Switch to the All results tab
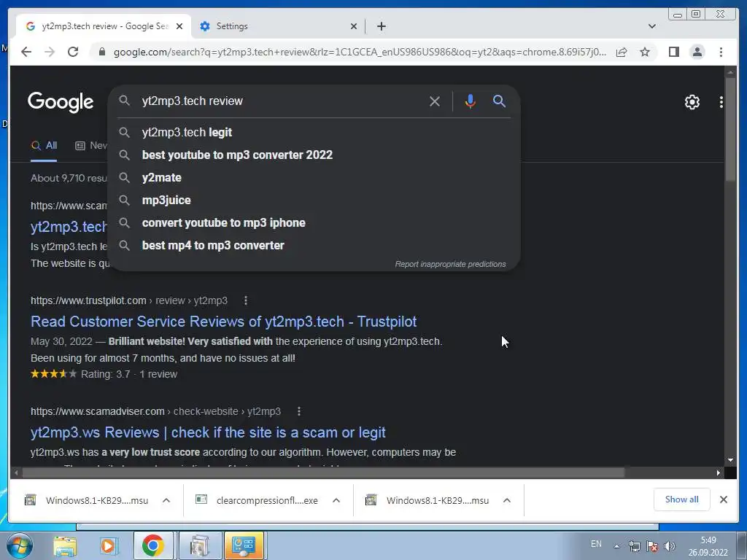This screenshot has width=747, height=560. 44,146
